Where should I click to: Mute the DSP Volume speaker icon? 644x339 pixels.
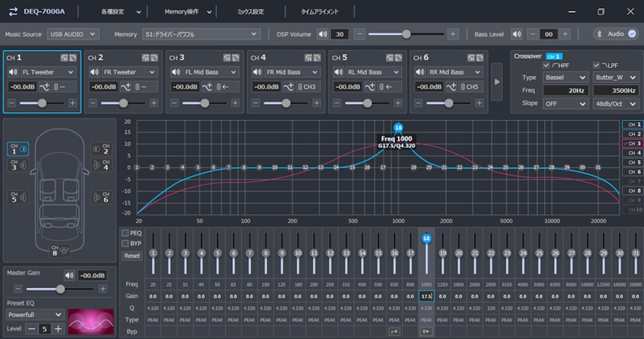click(x=323, y=34)
